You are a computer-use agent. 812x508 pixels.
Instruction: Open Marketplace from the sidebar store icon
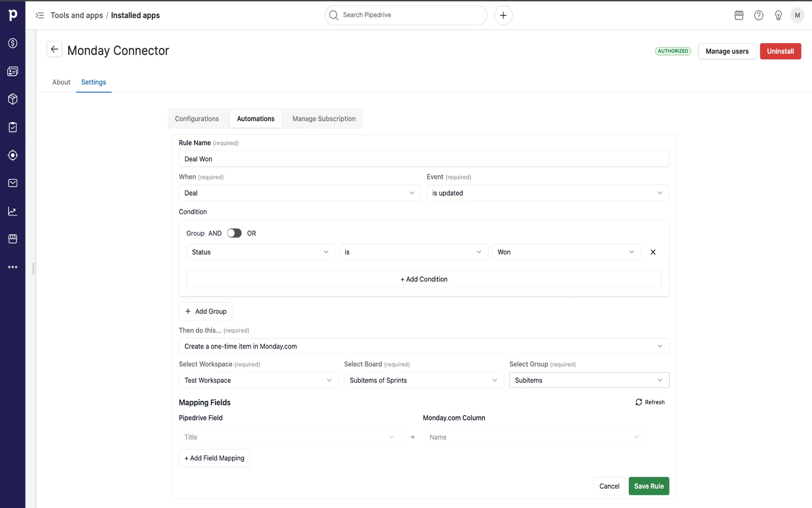tap(13, 239)
